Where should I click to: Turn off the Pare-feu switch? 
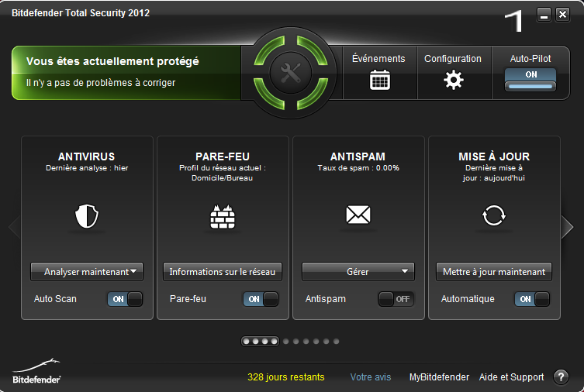[261, 299]
